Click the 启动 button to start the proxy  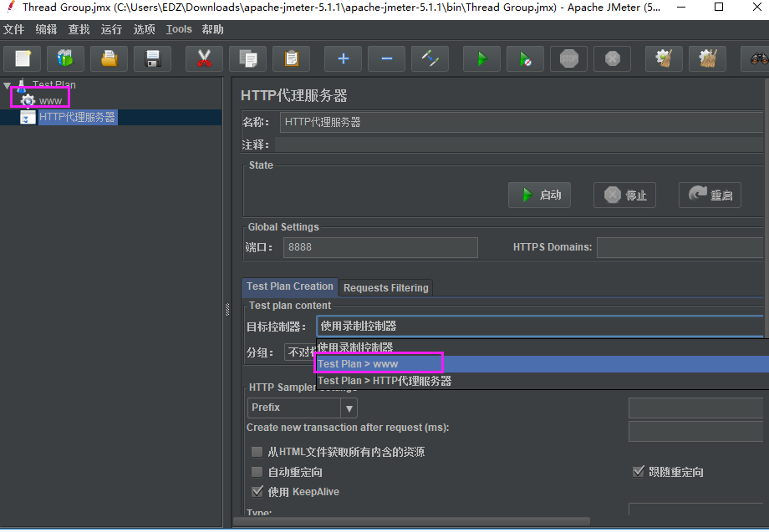point(539,195)
